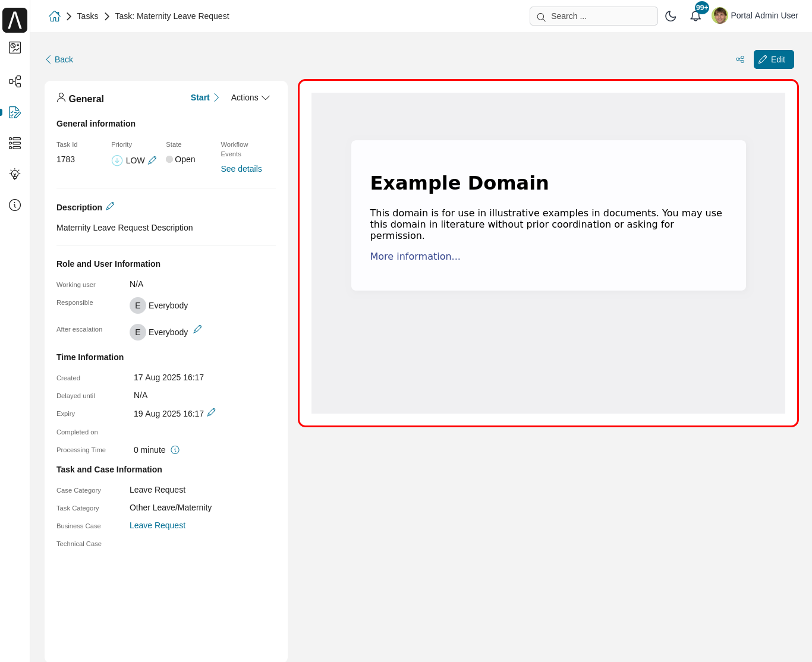Select the Processes sidebar icon
812x662 pixels.
point(15,81)
